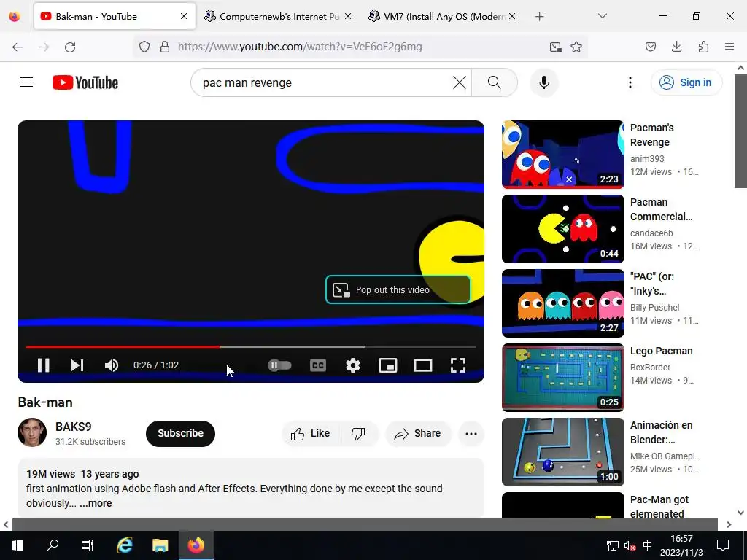Open YouTube settings three-dot menu
This screenshot has height=560, width=747.
(630, 82)
